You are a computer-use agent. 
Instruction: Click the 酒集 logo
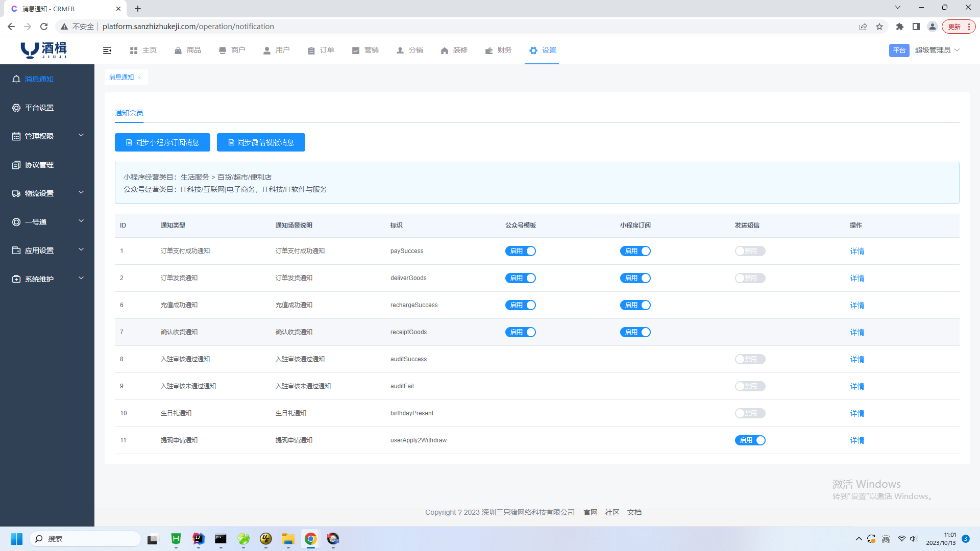(44, 50)
